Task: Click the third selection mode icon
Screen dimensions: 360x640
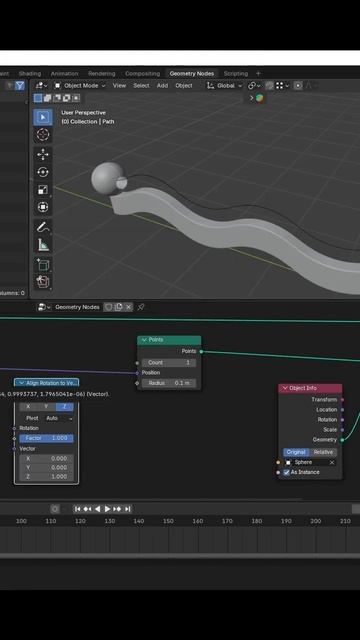Action: [x=57, y=98]
